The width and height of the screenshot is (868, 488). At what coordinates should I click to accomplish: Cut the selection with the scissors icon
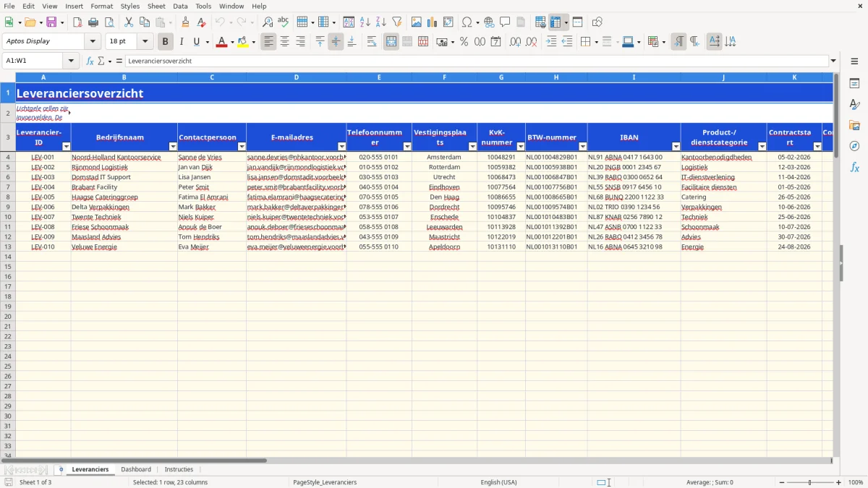click(x=129, y=22)
